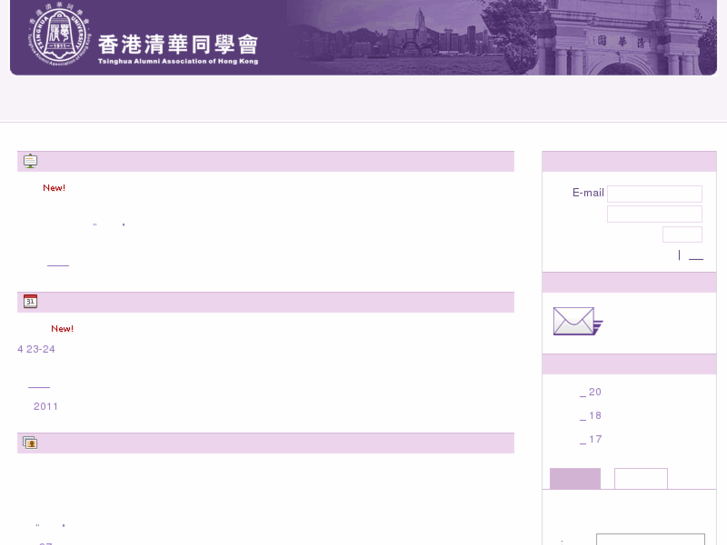Viewport: 727px width, 545px height.
Task: Click the Tsinghua Alumni Association of Hong Kong title
Action: click(x=178, y=49)
